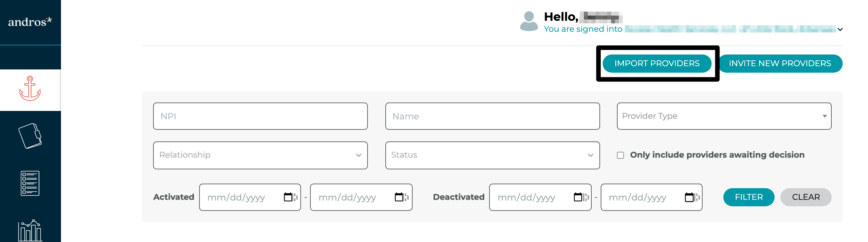
Task: Open calendar picker for Activated start date
Action: (288, 197)
